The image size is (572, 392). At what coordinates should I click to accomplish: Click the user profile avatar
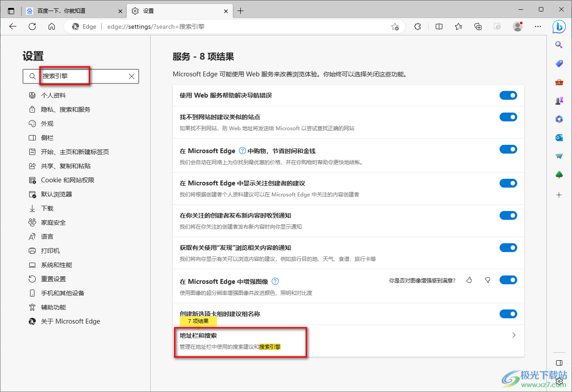[x=518, y=26]
